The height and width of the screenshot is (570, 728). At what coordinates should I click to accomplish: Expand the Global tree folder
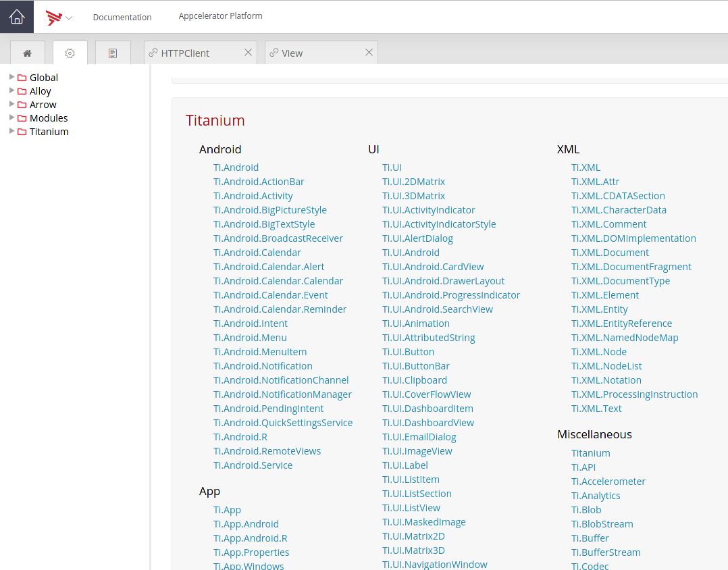click(11, 77)
